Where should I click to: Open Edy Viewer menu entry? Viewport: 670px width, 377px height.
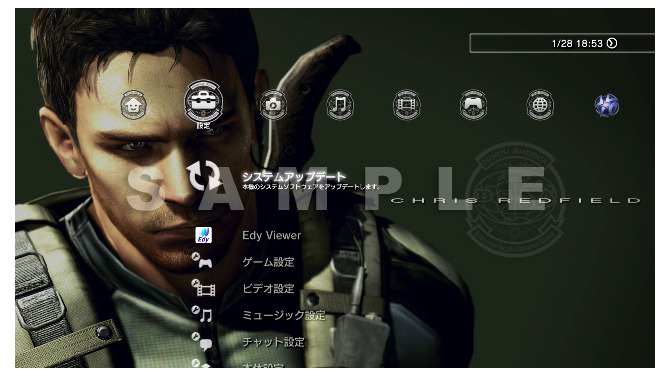click(271, 236)
